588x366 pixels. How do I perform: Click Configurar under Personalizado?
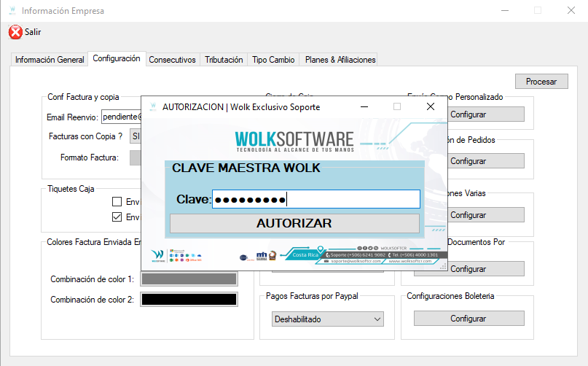486,114
